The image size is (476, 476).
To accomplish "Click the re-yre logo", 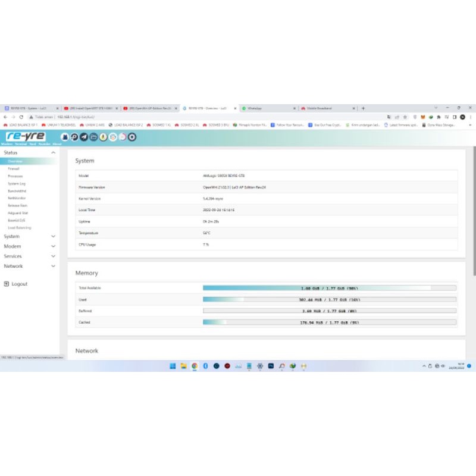I will tap(27, 137).
